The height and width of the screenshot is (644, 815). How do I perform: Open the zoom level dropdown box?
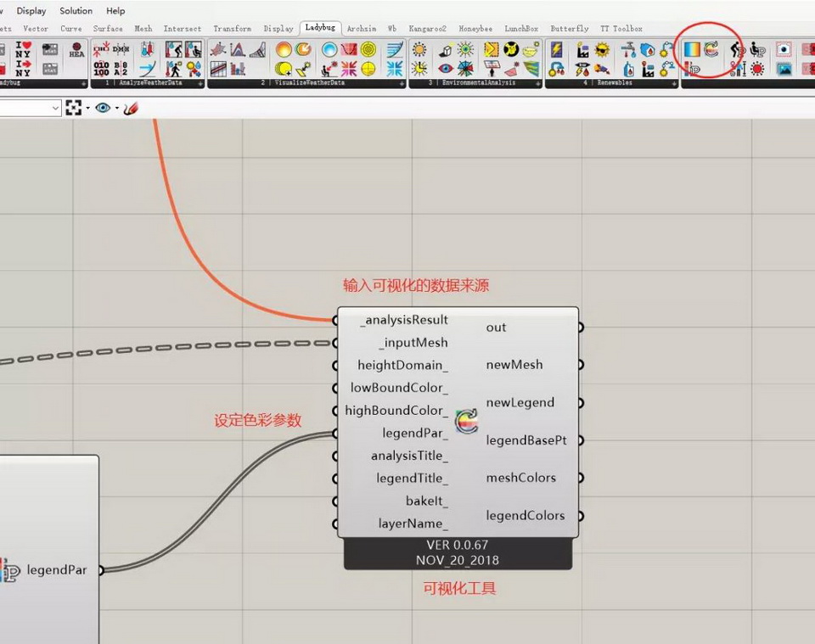pos(31,108)
